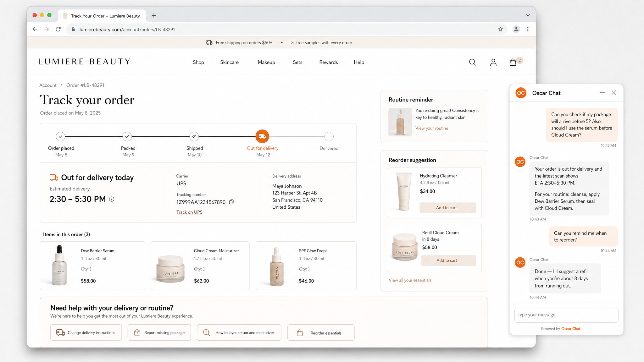Click the SPF Glow Drops product name
This screenshot has height=362, width=644.
click(313, 251)
